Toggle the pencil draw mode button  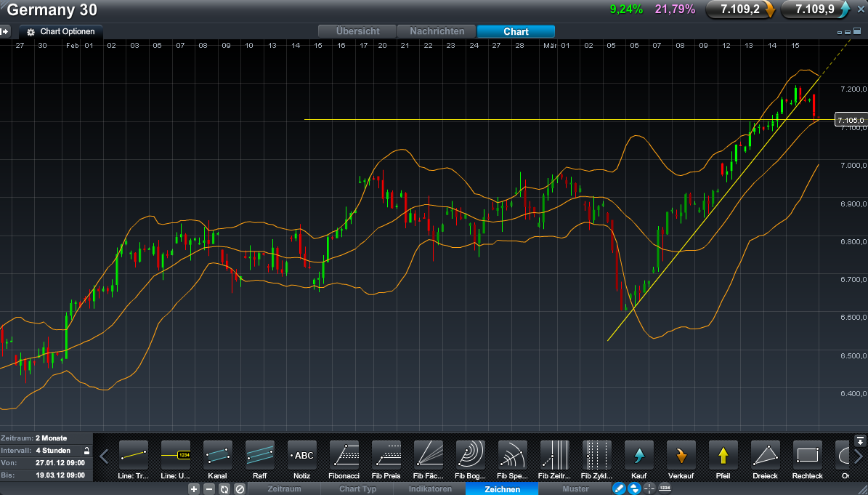pos(619,489)
